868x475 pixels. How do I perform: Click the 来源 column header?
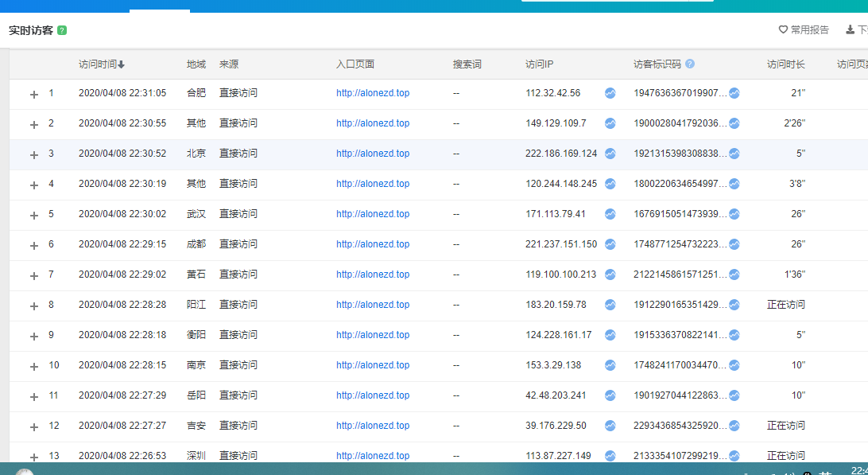pos(229,64)
